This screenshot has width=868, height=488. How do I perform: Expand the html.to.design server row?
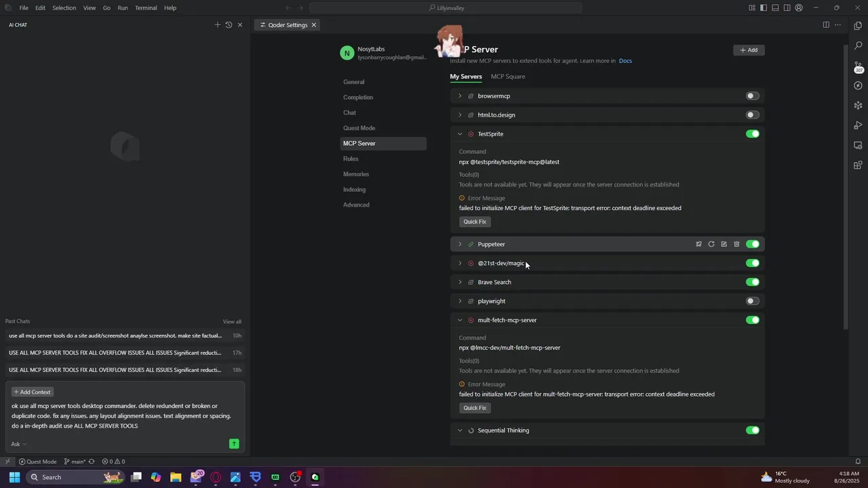[x=460, y=115]
